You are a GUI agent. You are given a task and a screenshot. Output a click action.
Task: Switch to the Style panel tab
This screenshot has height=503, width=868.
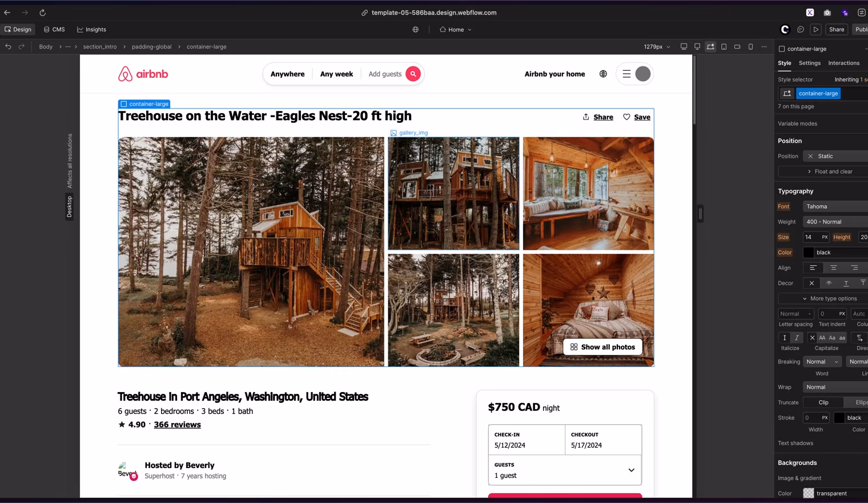coord(785,63)
